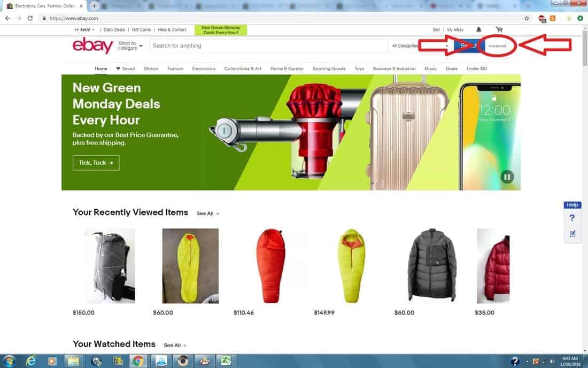Open the file explorer folder on the taskbar
The image size is (588, 368).
74,361
